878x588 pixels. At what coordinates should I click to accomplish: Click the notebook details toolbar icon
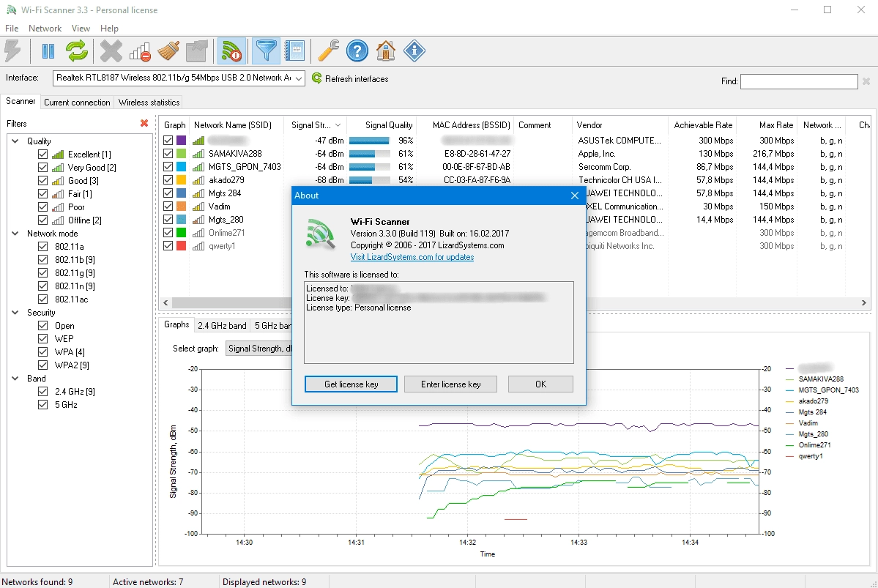click(294, 51)
